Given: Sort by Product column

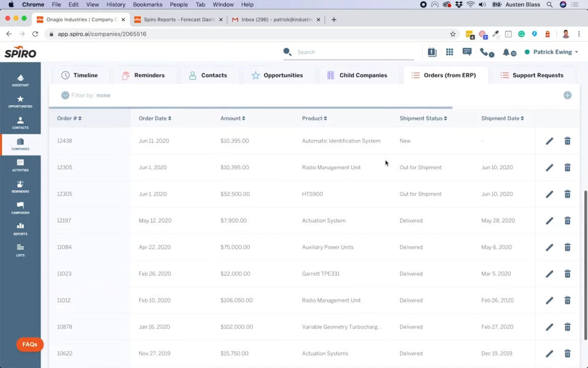Looking at the screenshot, I should click(x=314, y=118).
